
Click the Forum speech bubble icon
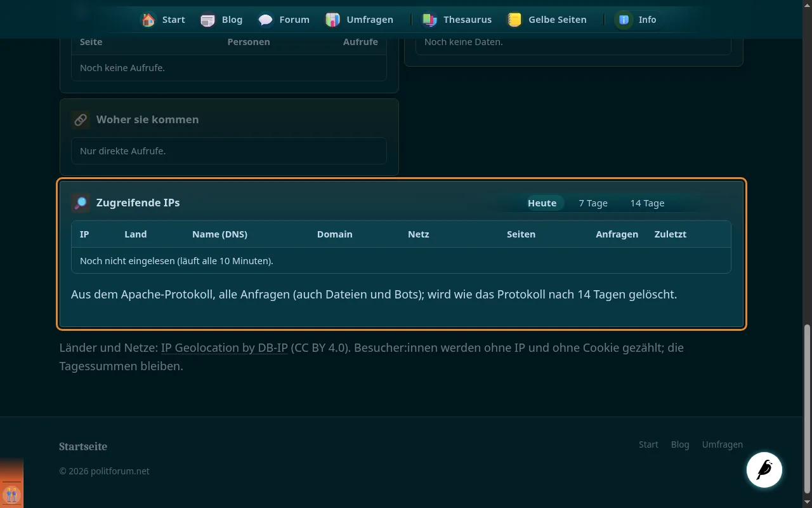[x=265, y=20]
